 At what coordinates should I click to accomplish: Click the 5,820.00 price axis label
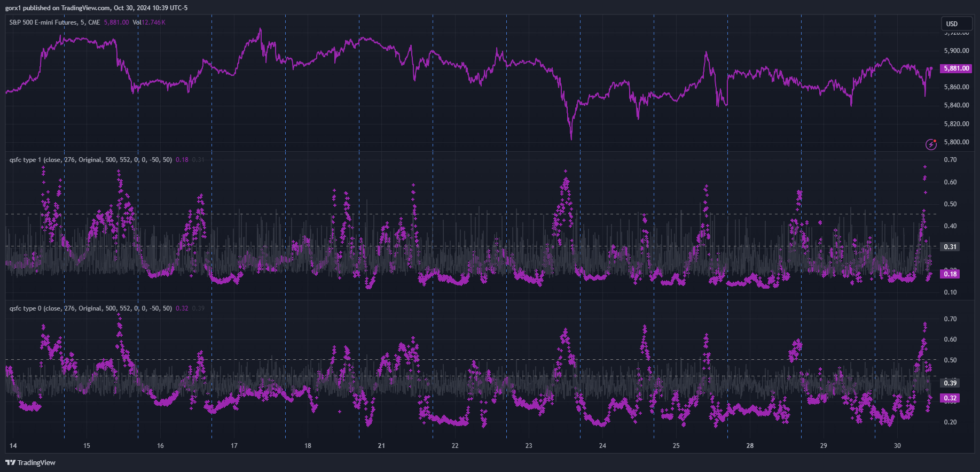click(957, 124)
